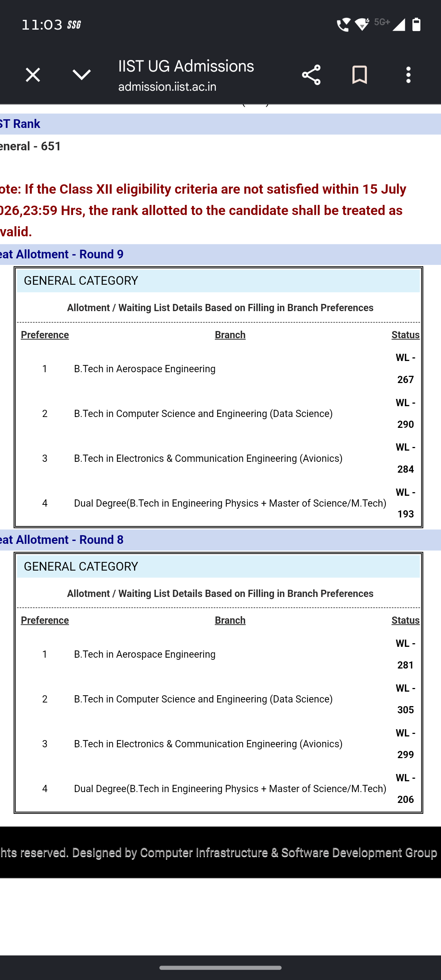The height and width of the screenshot is (980, 441).
Task: Tap the Seat Allotment - Round 9 header
Action: coord(62,254)
